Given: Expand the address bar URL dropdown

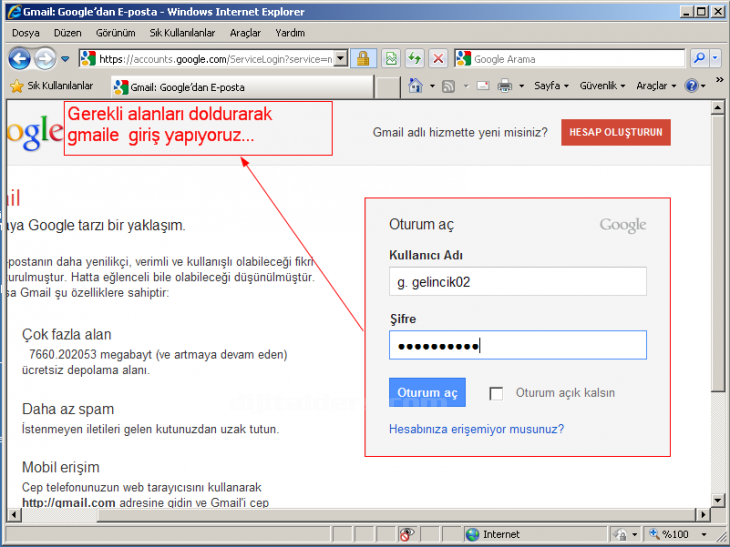Looking at the screenshot, I should point(342,59).
